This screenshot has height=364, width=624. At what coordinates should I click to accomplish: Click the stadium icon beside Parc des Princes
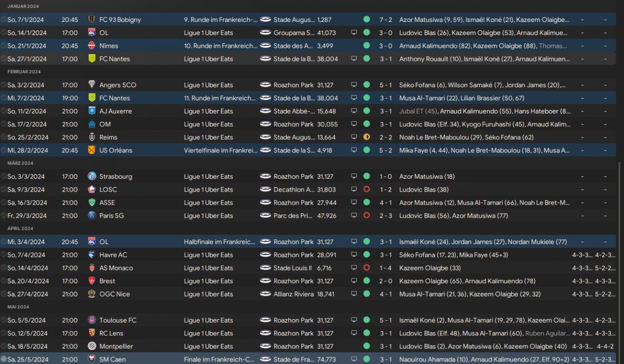(x=266, y=216)
